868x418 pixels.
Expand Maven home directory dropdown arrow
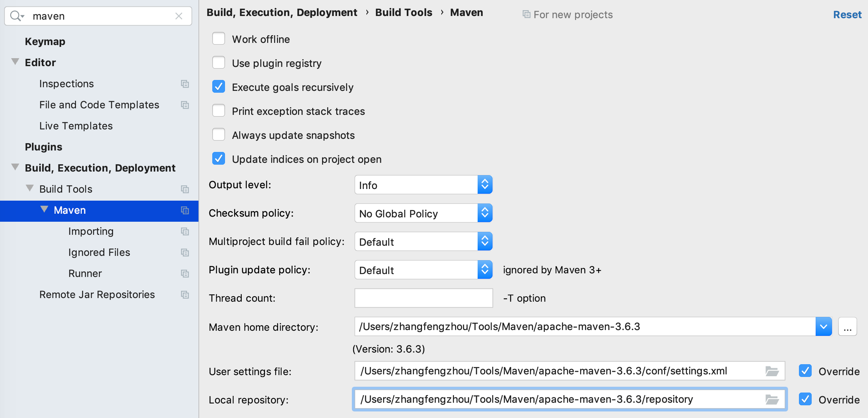pyautogui.click(x=823, y=327)
